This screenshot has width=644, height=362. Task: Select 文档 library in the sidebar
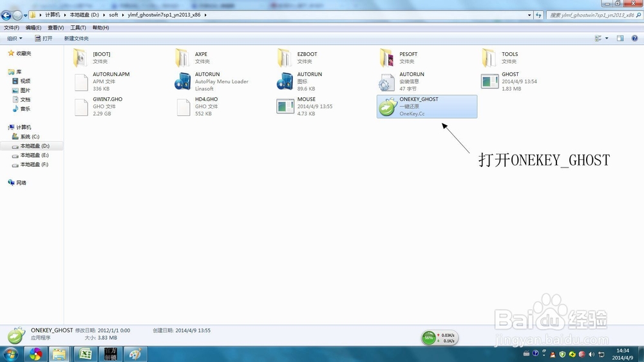tap(21, 99)
